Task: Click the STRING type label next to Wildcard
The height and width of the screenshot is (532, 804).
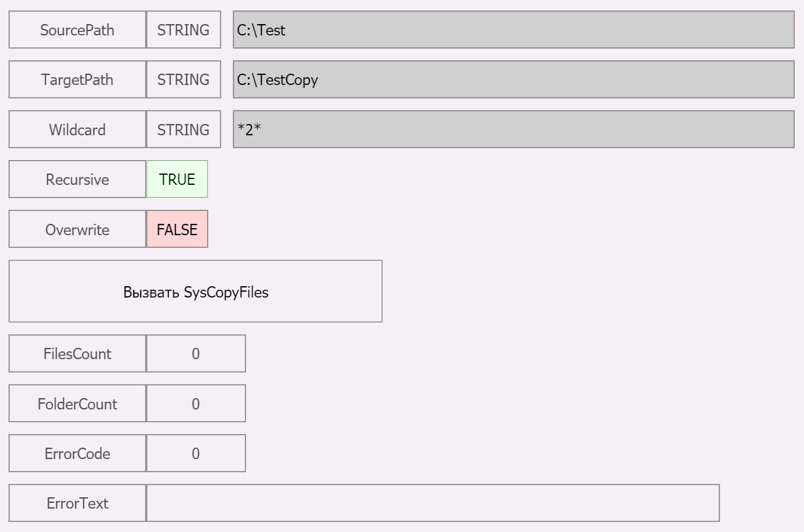Action: coord(183,129)
